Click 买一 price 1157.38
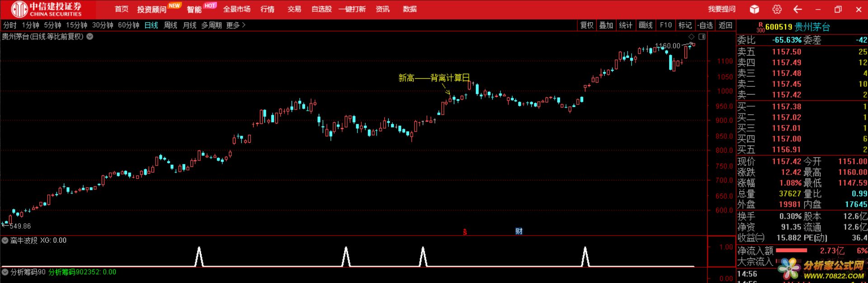868x283 pixels. click(x=786, y=106)
